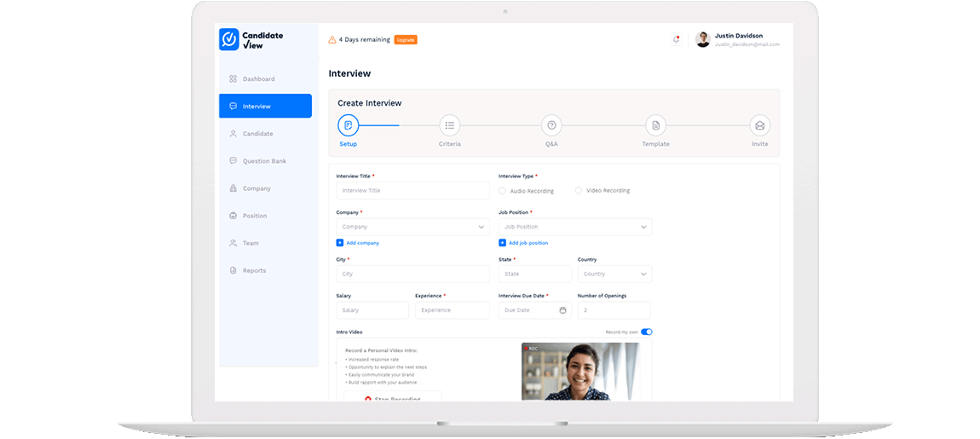Click the orange Upgrade button
The image size is (980, 439).
406,40
